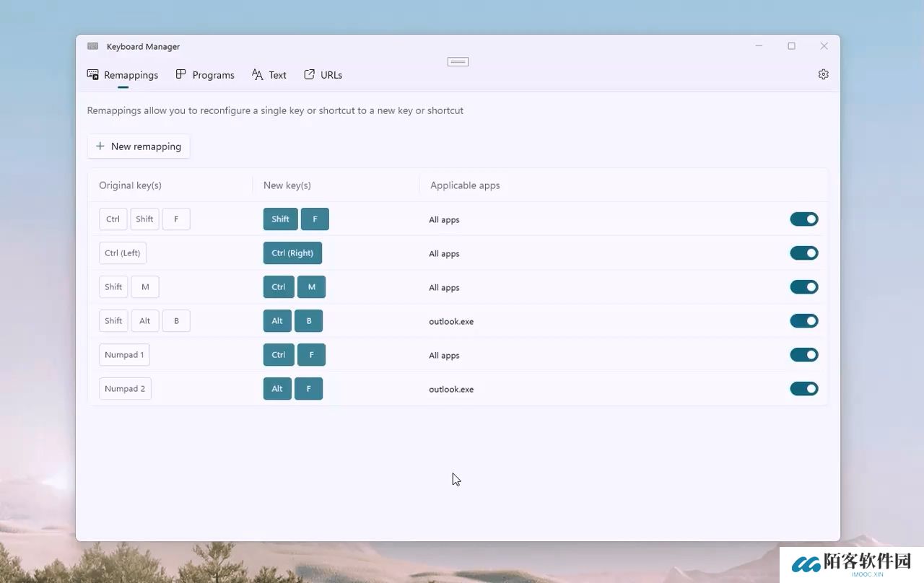Click the Ctrl (Left) original key chip
Viewport: 924px width, 583px height.
point(122,253)
